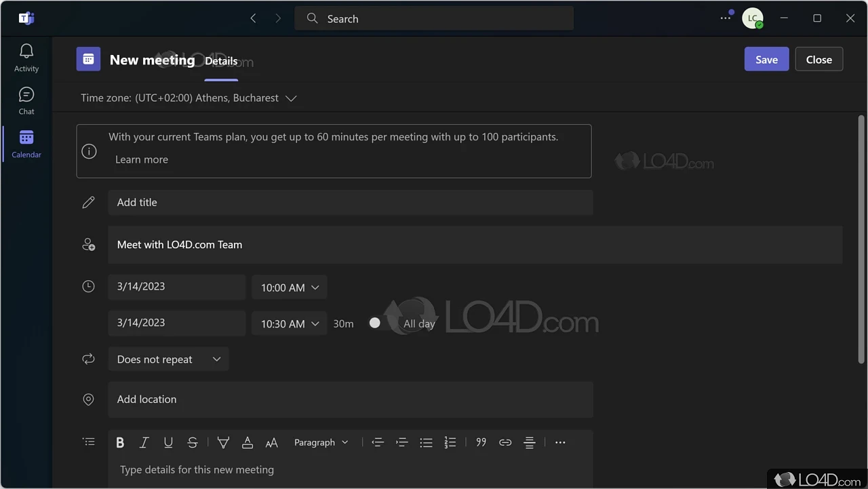Insert a link using the link icon
868x489 pixels.
tap(505, 443)
